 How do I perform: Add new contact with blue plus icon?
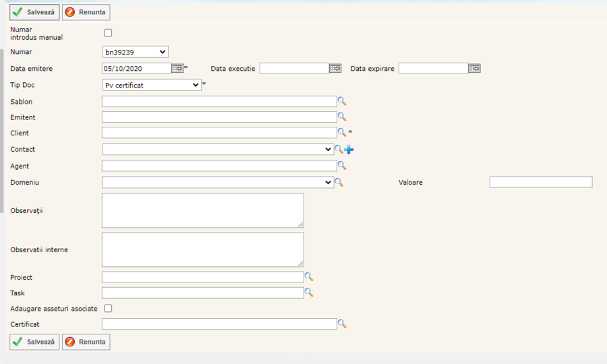(x=349, y=149)
